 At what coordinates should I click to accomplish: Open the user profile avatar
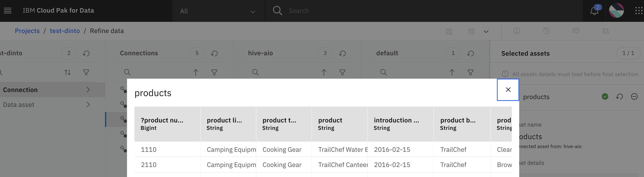(x=616, y=11)
